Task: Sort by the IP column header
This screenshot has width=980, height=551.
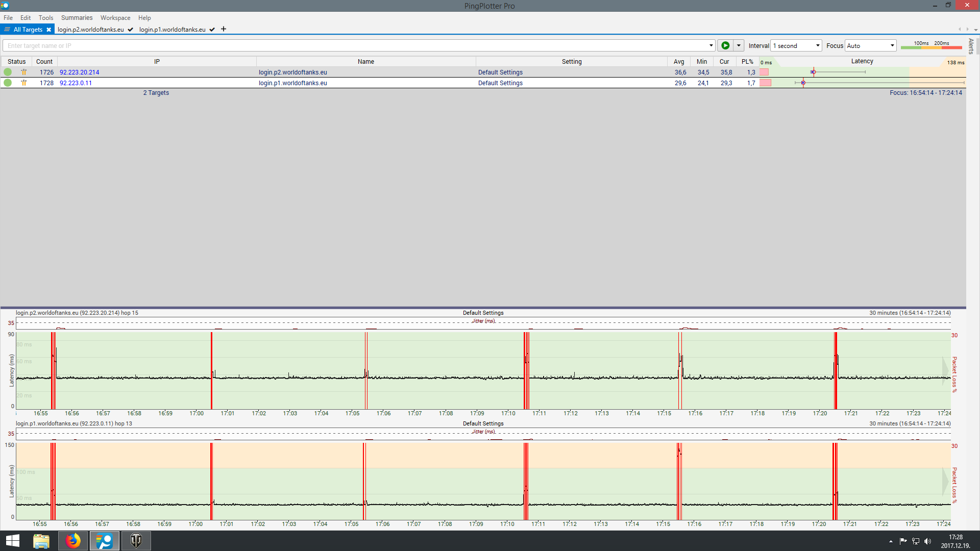Action: click(x=157, y=61)
